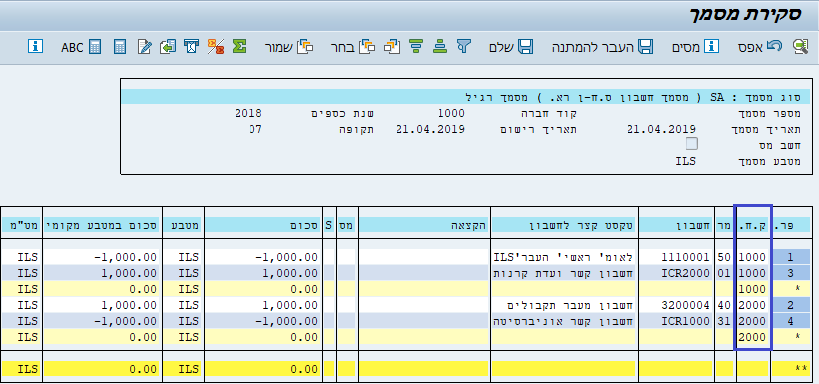
Task: Click posting key 01
Action: pyautogui.click(x=724, y=273)
